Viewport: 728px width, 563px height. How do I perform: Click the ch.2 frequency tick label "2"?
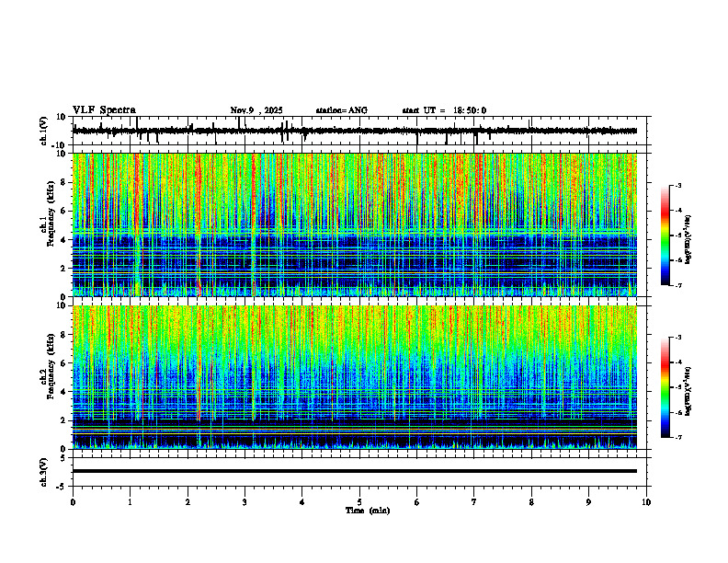tap(63, 420)
